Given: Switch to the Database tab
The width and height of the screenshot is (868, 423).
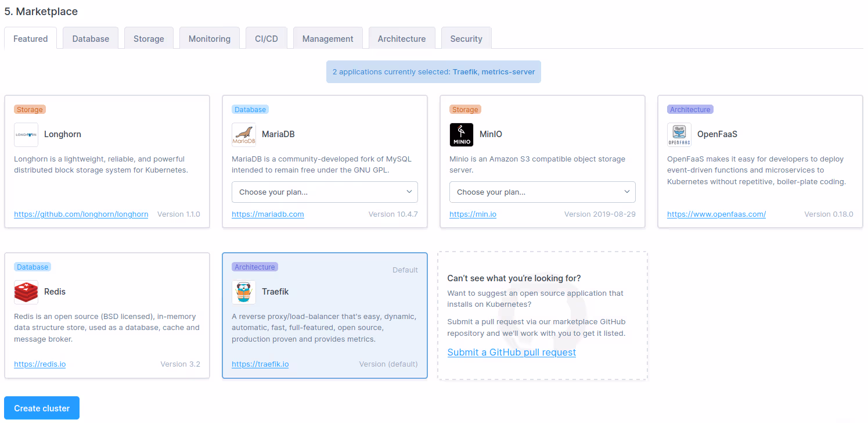Looking at the screenshot, I should click(91, 39).
